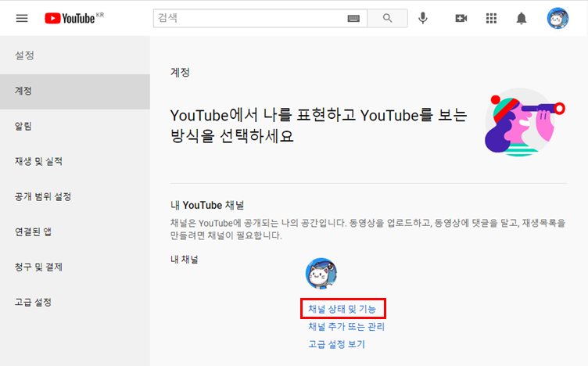Click the channel cat avatar under 내 채널
This screenshot has height=366, width=588.
[321, 274]
